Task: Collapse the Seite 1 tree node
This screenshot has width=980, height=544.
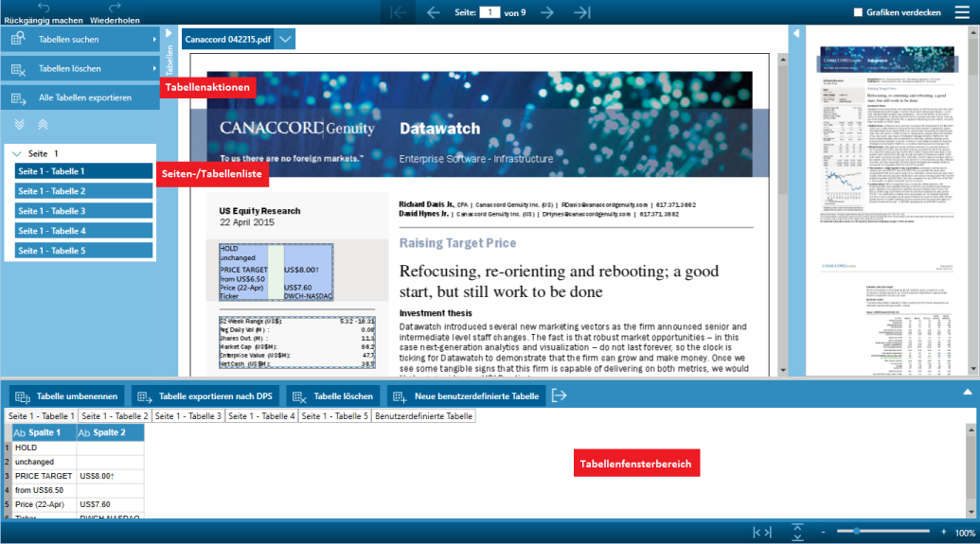Action: point(16,153)
